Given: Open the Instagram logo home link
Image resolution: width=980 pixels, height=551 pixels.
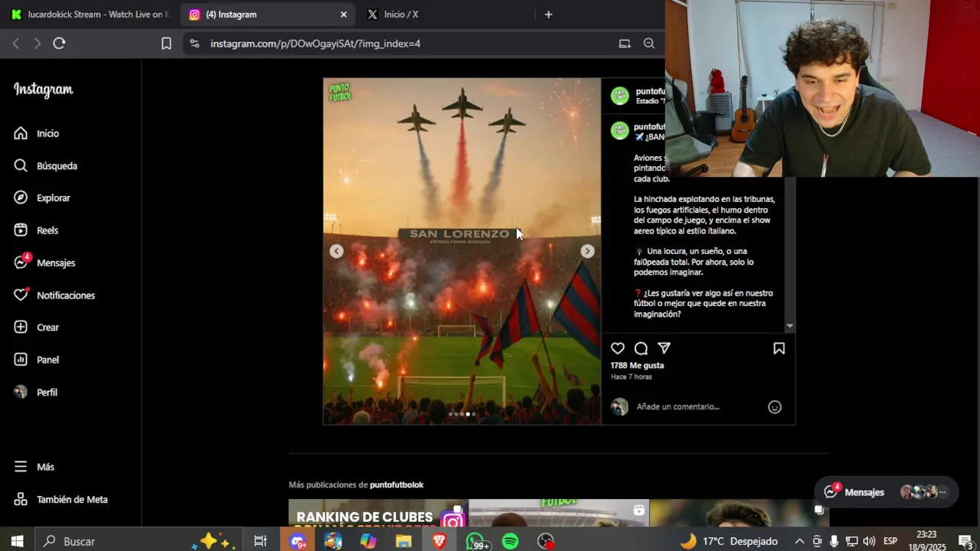Looking at the screenshot, I should 43,90.
